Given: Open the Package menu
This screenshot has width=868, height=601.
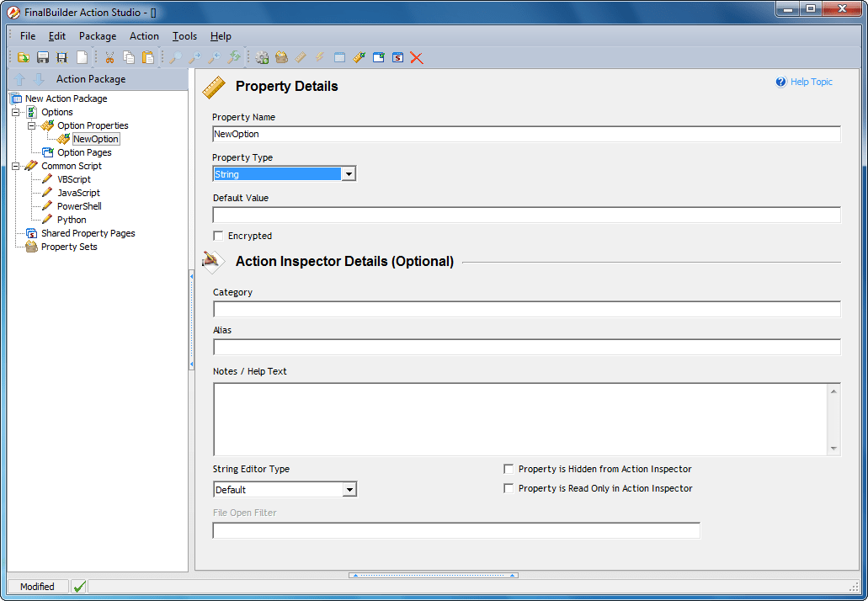Looking at the screenshot, I should 97,36.
